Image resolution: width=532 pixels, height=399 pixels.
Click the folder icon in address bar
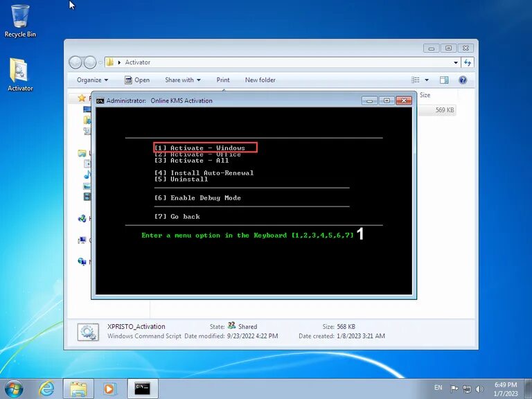click(109, 62)
